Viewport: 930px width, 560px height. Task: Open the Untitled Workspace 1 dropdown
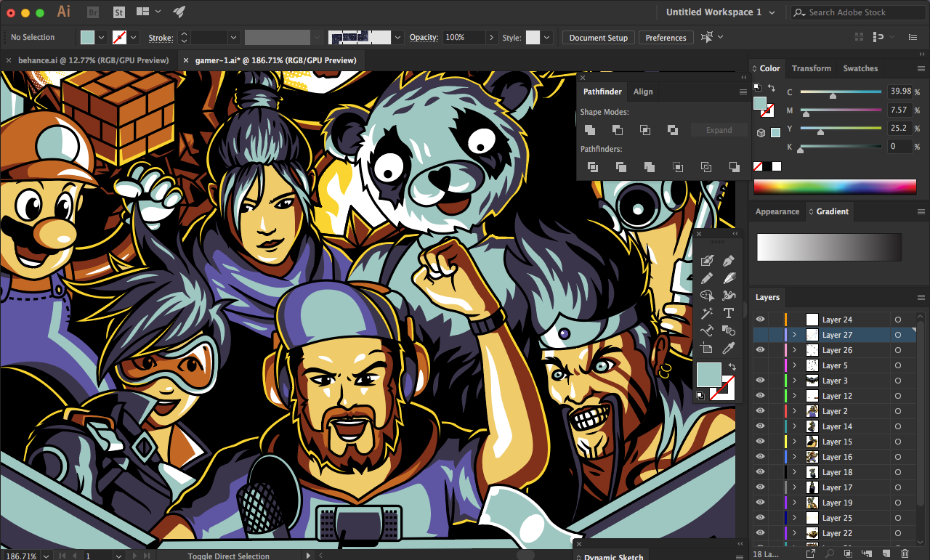(772, 12)
